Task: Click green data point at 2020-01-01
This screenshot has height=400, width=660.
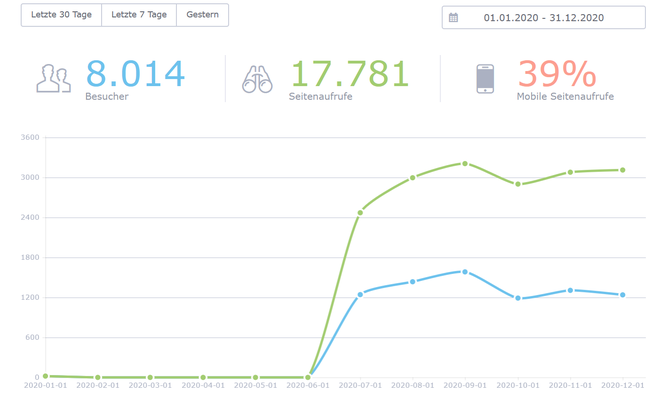Action: pyautogui.click(x=45, y=376)
